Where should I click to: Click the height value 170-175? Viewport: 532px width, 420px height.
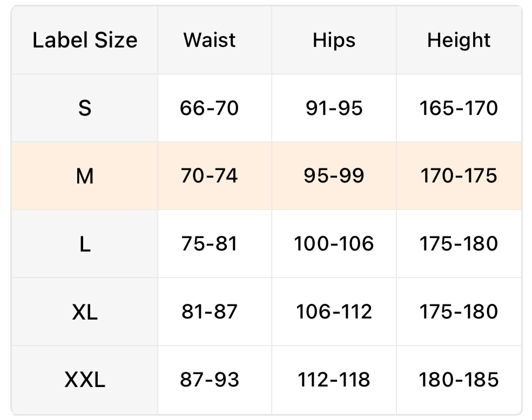tap(459, 176)
